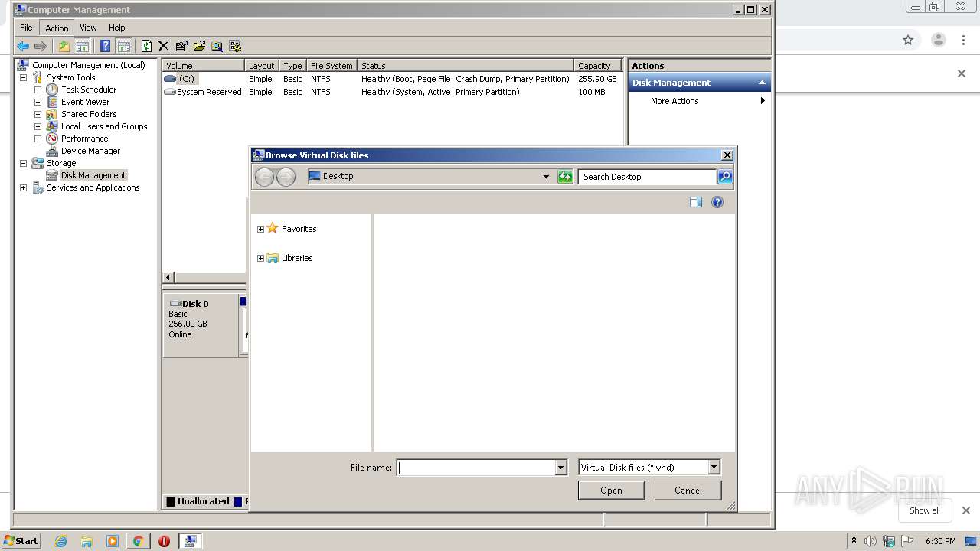The image size is (980, 551).
Task: Expand the Local Users and Groups node
Action: [38, 126]
